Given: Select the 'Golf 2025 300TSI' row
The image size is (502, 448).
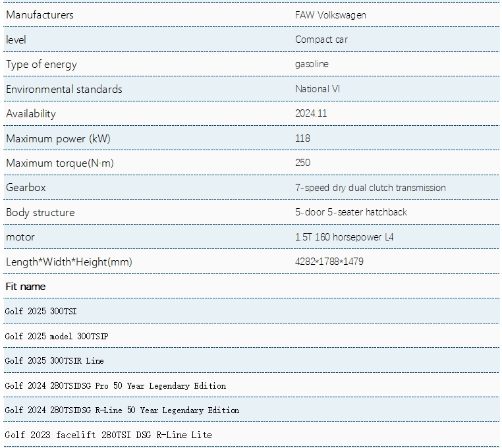Looking at the screenshot, I should pos(251,311).
